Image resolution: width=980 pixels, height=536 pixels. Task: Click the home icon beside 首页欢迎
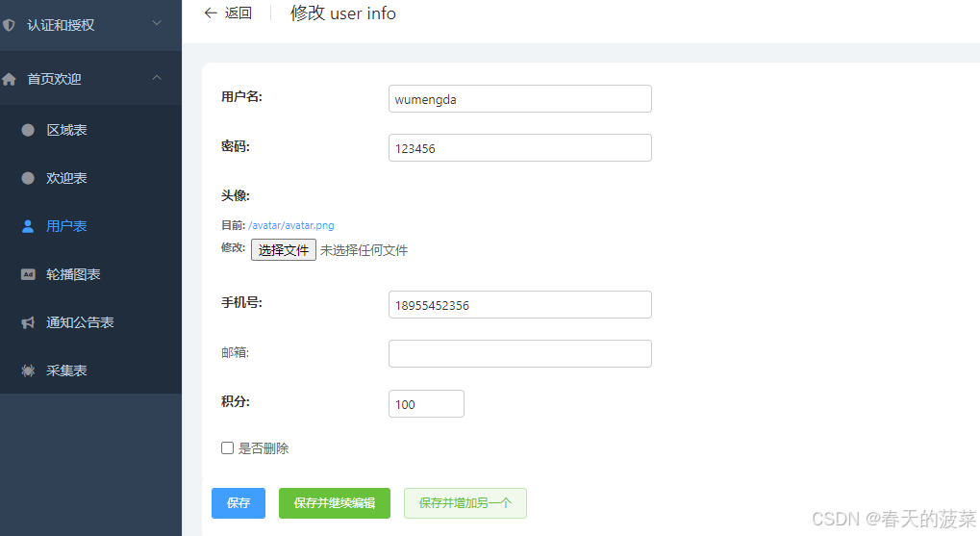(9, 80)
